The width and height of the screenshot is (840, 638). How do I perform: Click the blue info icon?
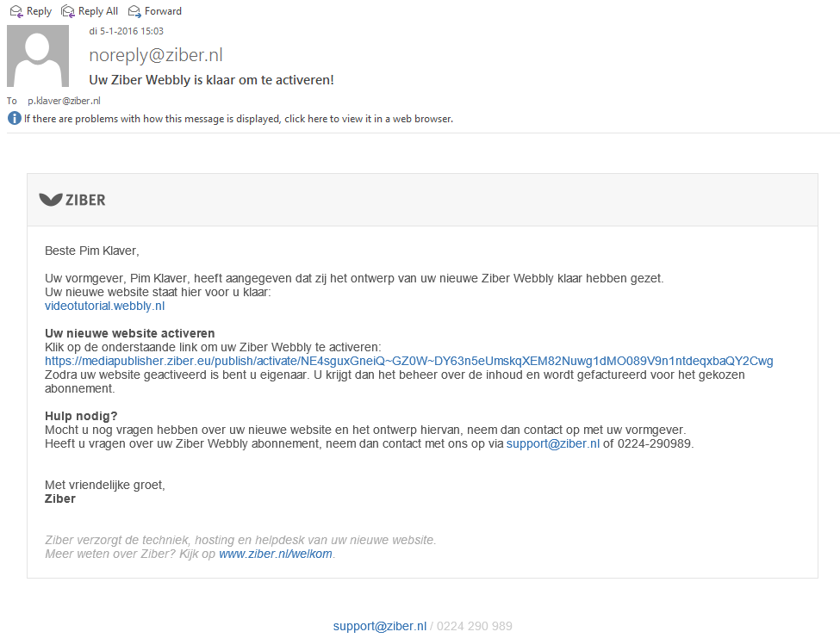click(x=15, y=118)
